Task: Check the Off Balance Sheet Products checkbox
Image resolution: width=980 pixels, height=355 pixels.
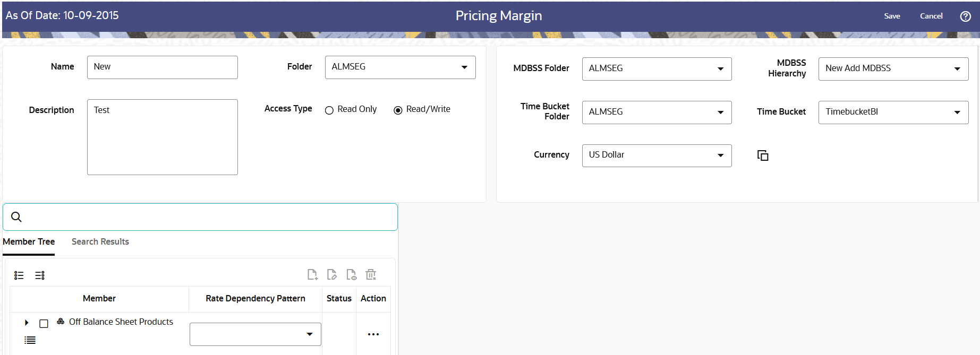Action: [44, 323]
